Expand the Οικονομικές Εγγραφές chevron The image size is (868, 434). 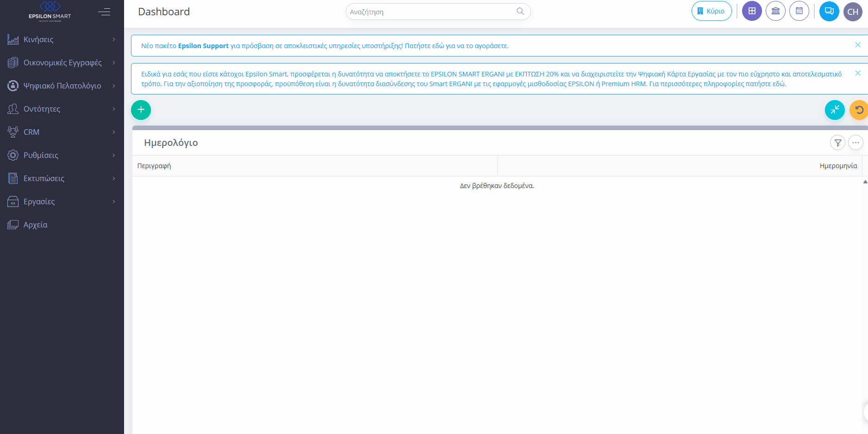tap(114, 63)
